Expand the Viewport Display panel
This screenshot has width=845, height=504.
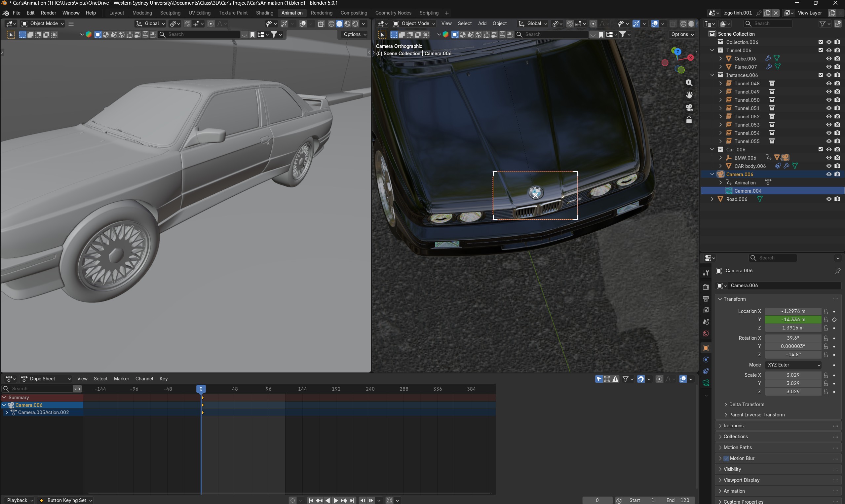coord(741,481)
